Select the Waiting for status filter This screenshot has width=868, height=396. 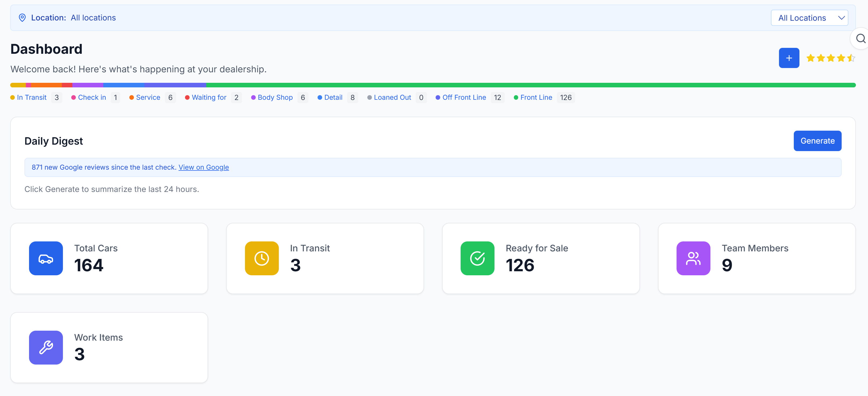point(209,97)
